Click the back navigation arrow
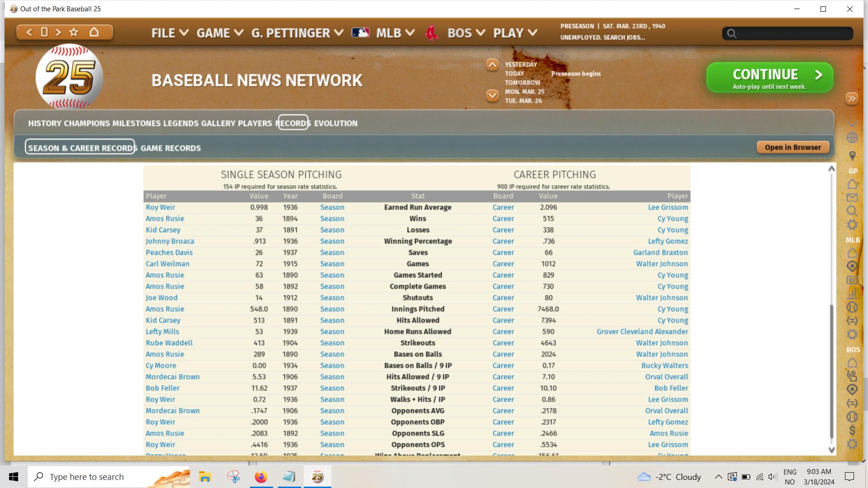The width and height of the screenshot is (868, 488). click(x=29, y=32)
